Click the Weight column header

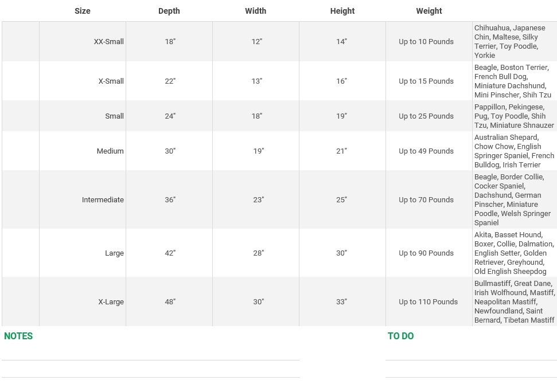click(x=429, y=11)
